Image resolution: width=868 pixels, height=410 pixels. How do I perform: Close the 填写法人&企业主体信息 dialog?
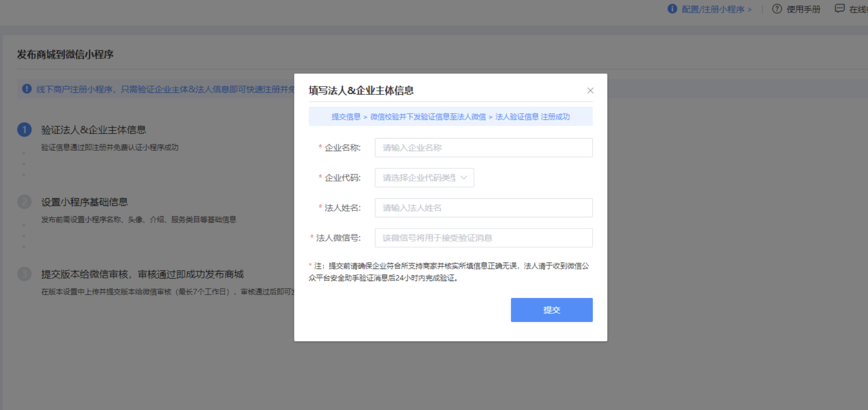point(590,91)
